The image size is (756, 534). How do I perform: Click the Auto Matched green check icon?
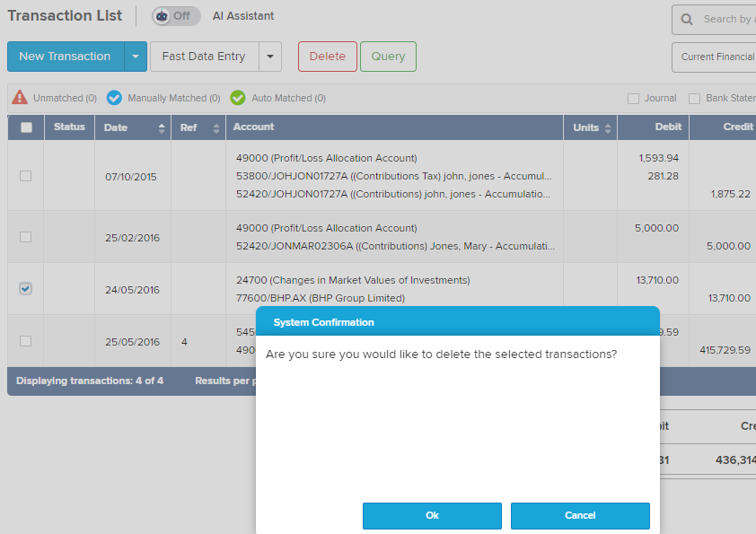point(238,98)
